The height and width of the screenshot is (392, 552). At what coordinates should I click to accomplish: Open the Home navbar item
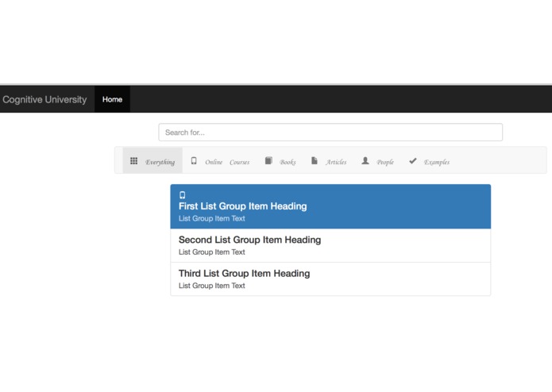pyautogui.click(x=112, y=99)
